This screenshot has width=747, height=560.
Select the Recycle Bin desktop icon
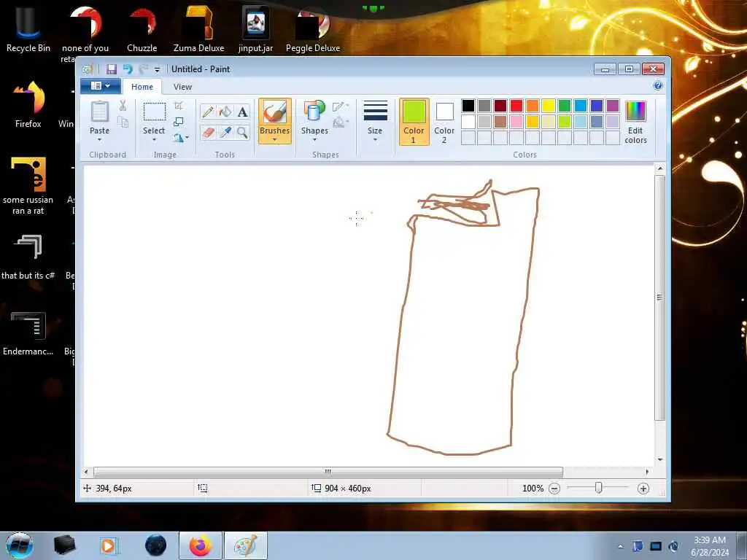pos(28,29)
